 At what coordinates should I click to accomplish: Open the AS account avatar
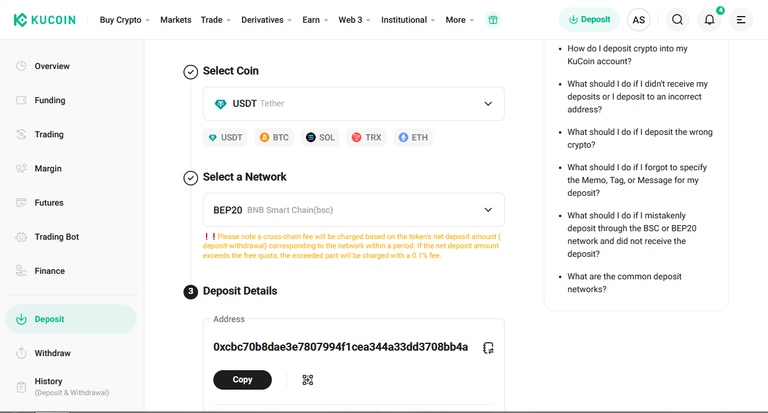[639, 20]
